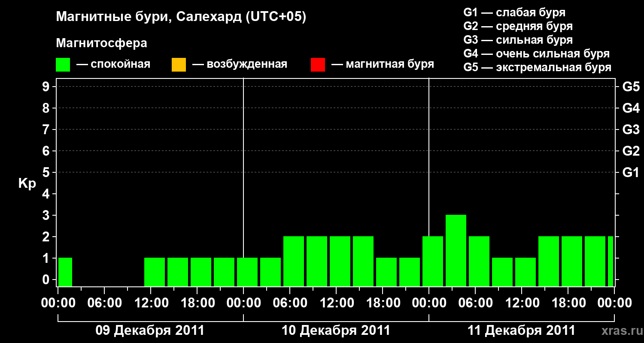Click the '09 Декабря 2011' date label
Screen dimensions: 644x343
point(150,331)
